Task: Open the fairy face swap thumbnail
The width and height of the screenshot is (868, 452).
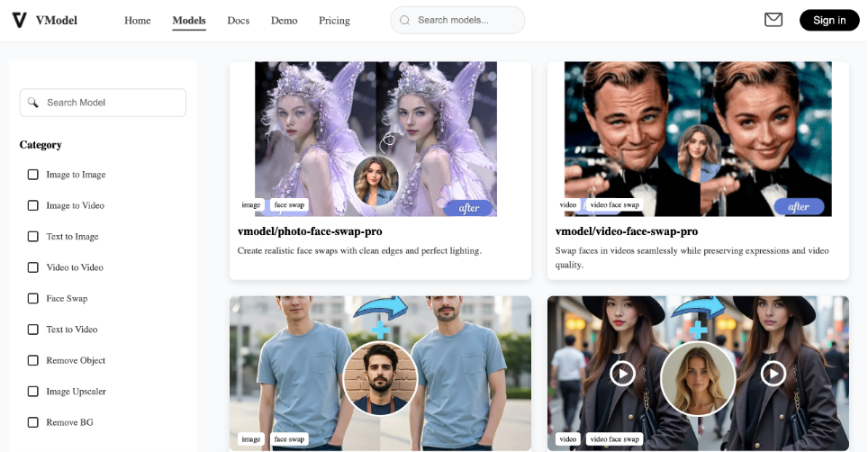Action: 375,139
